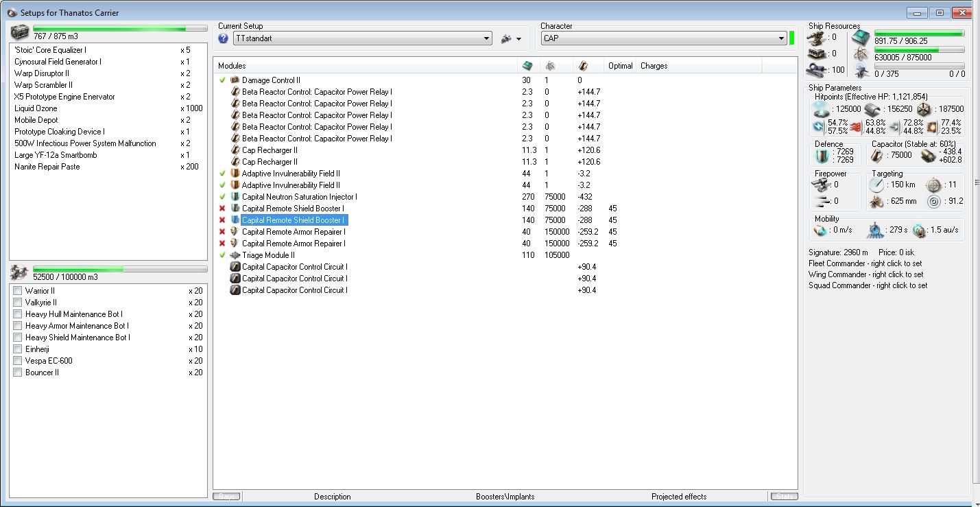Switch to the Projected effects tab
Screen dimensions: 980x507
point(679,497)
